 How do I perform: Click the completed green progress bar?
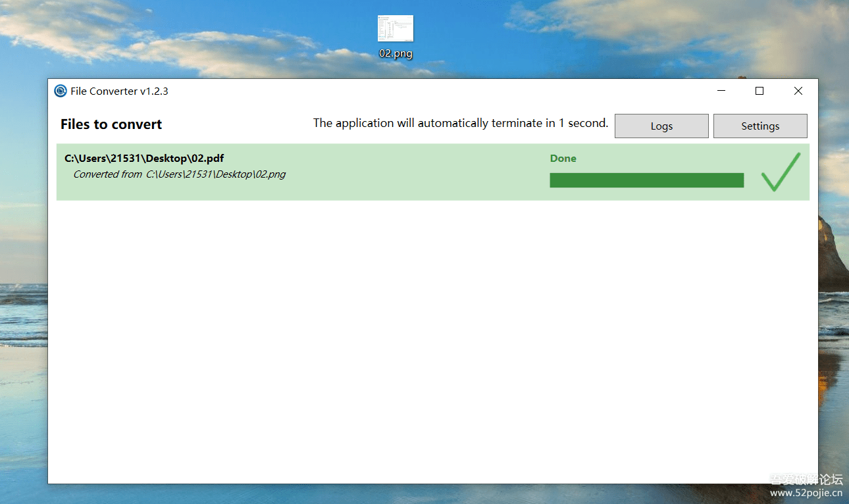pos(646,180)
